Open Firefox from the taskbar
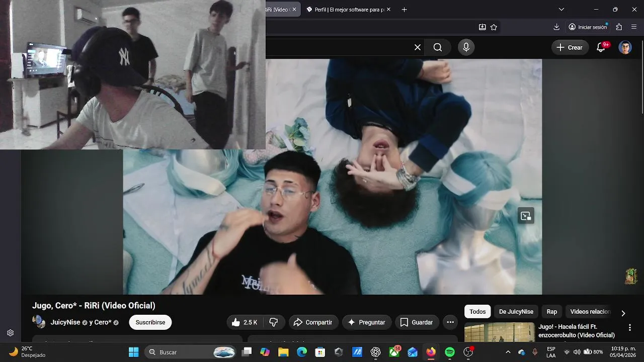Image resolution: width=644 pixels, height=362 pixels. tap(431, 352)
